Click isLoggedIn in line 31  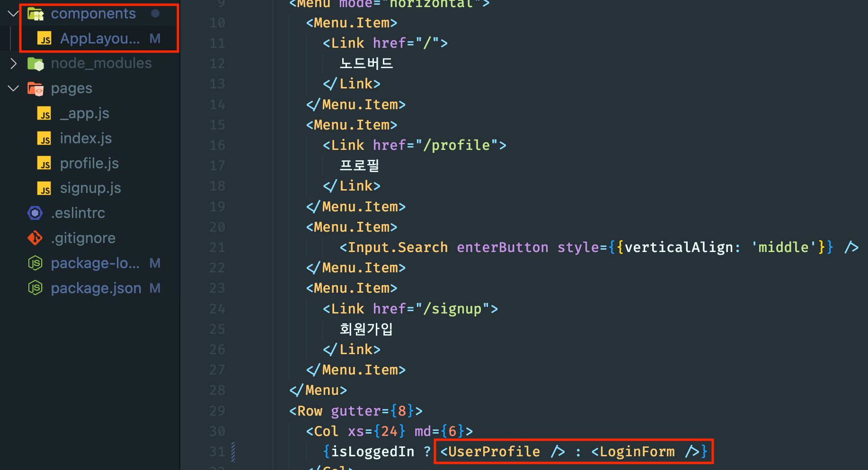[x=372, y=452]
